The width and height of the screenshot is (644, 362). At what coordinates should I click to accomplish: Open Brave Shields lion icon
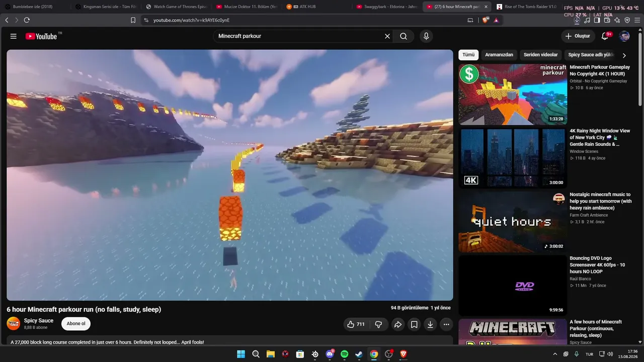tap(486, 20)
